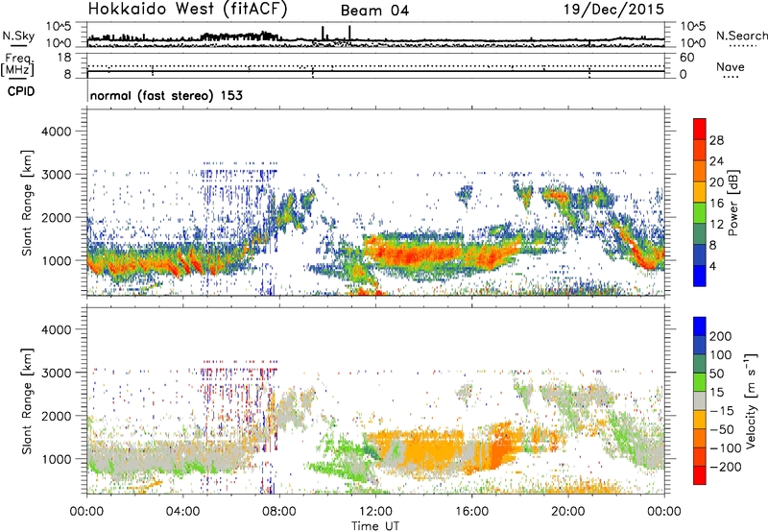Click the 'Velocity [m s-1]' colorbar label
Screen dimensions: 768x532
(x=751, y=400)
